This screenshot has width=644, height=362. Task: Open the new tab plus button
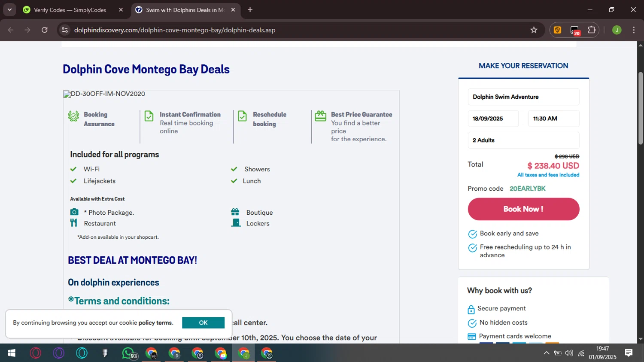tap(250, 10)
